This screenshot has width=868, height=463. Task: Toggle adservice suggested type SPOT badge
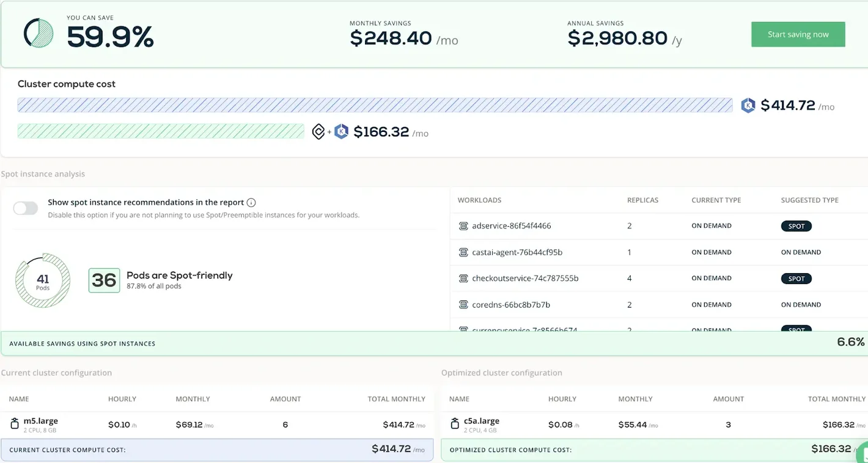coord(796,225)
